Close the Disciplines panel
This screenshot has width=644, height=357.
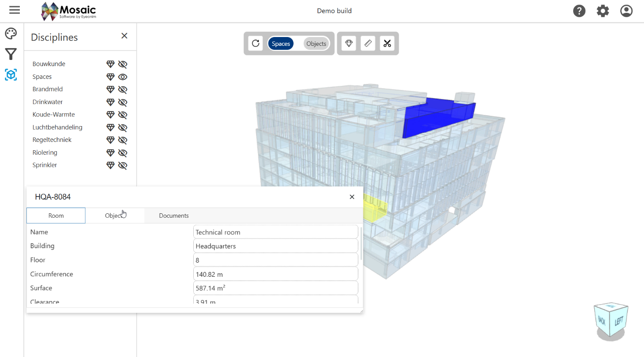click(x=125, y=36)
